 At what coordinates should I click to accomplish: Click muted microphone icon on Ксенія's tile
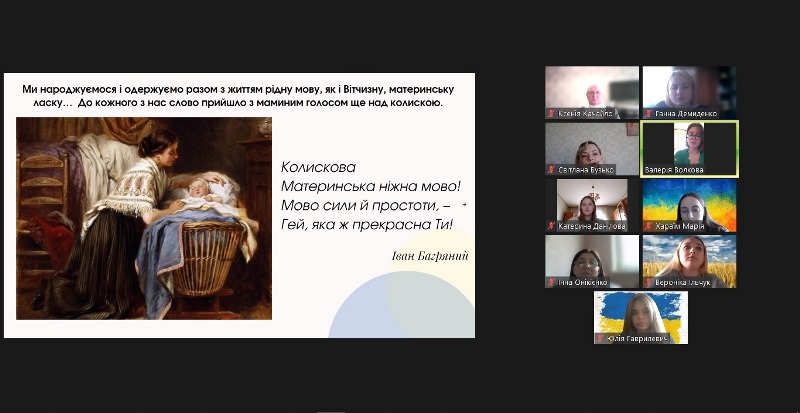(551, 114)
